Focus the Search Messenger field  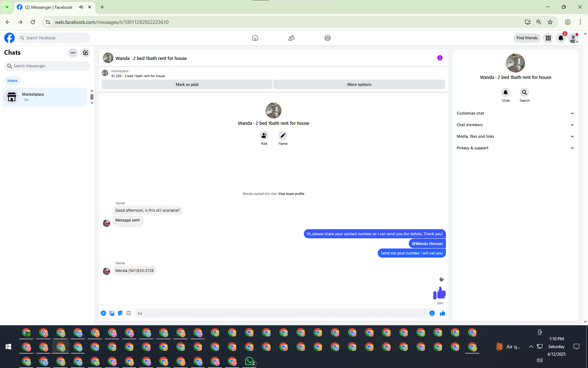tap(47, 66)
